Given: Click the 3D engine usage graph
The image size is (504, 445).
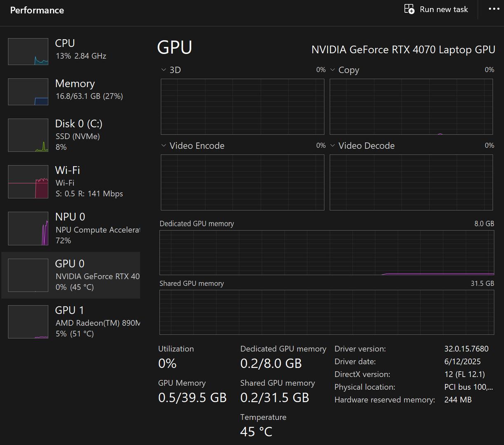Looking at the screenshot, I should point(242,107).
